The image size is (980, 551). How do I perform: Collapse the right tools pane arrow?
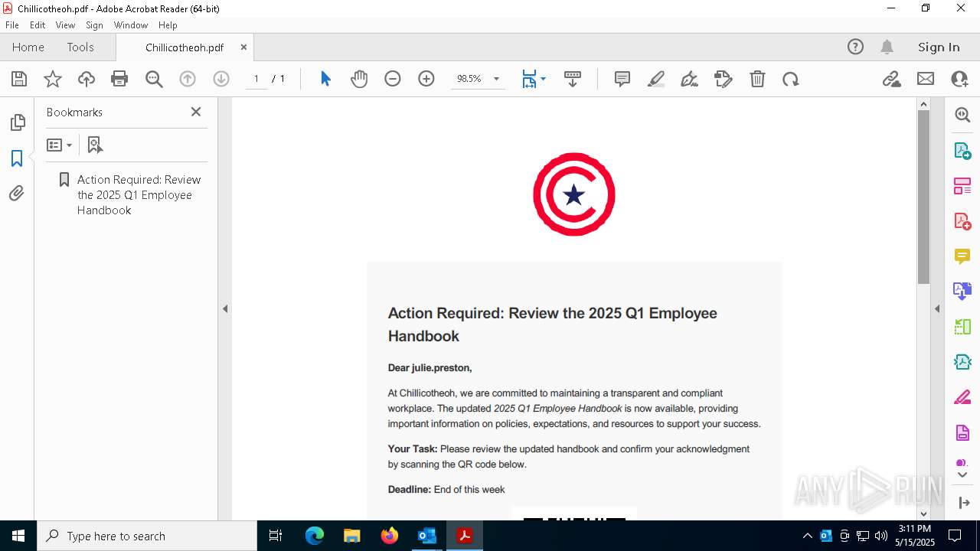point(937,309)
